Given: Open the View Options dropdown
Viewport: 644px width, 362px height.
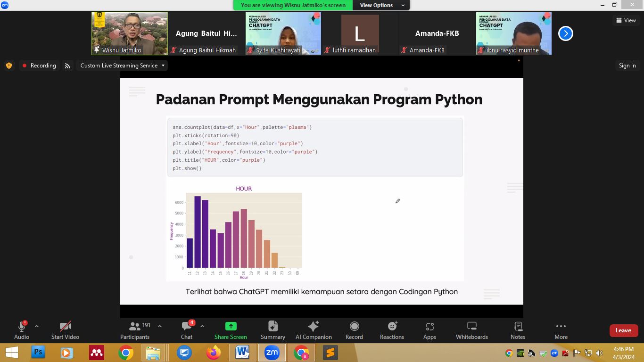Looking at the screenshot, I should [x=382, y=5].
